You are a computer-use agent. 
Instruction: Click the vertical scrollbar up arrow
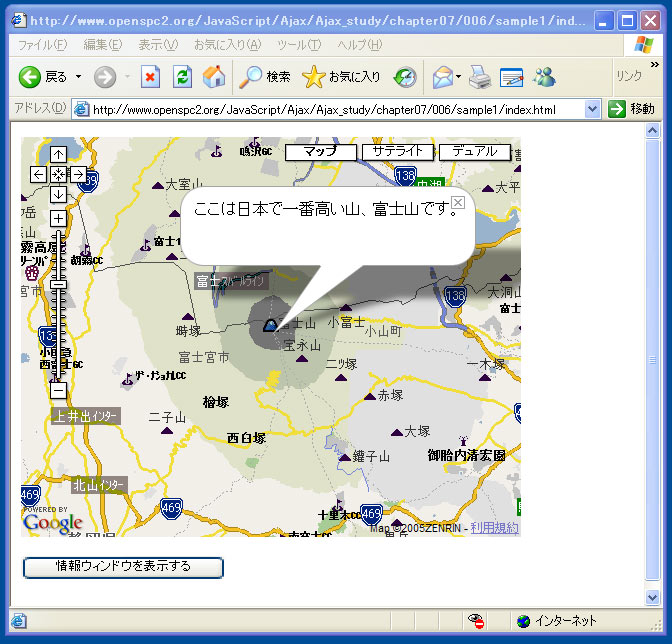click(652, 130)
